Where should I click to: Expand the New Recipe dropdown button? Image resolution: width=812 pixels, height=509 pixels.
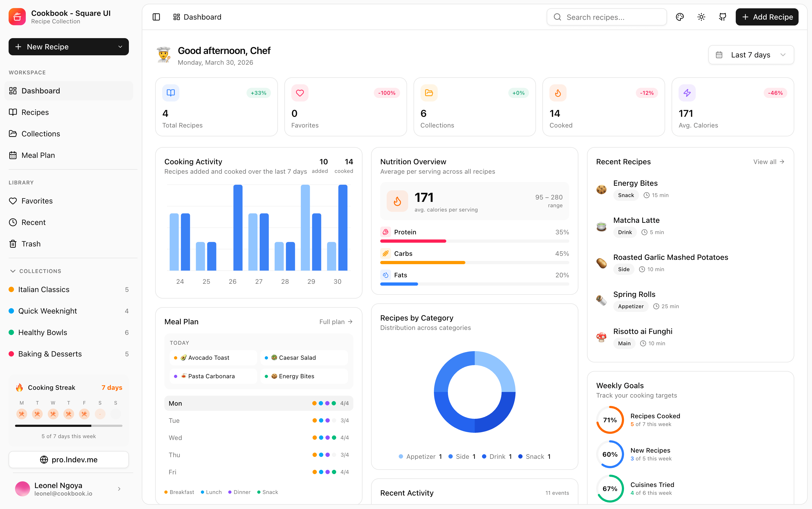(x=69, y=47)
